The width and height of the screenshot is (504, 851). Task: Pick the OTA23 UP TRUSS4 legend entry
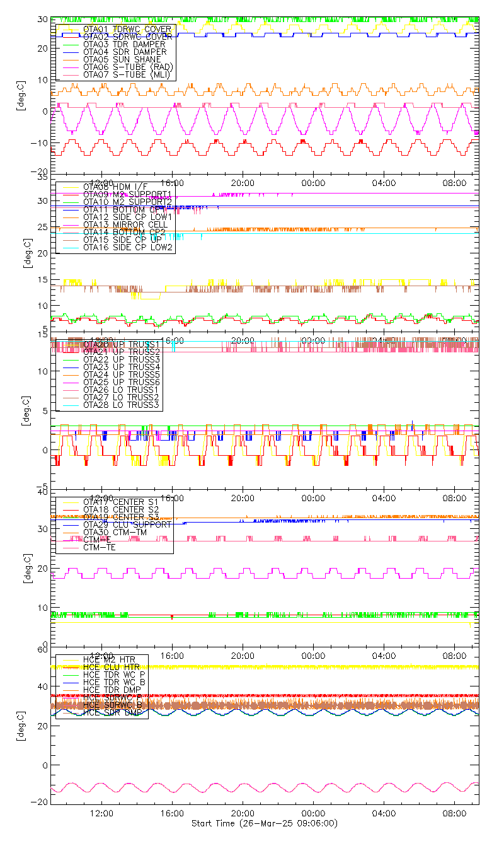pyautogui.click(x=122, y=367)
